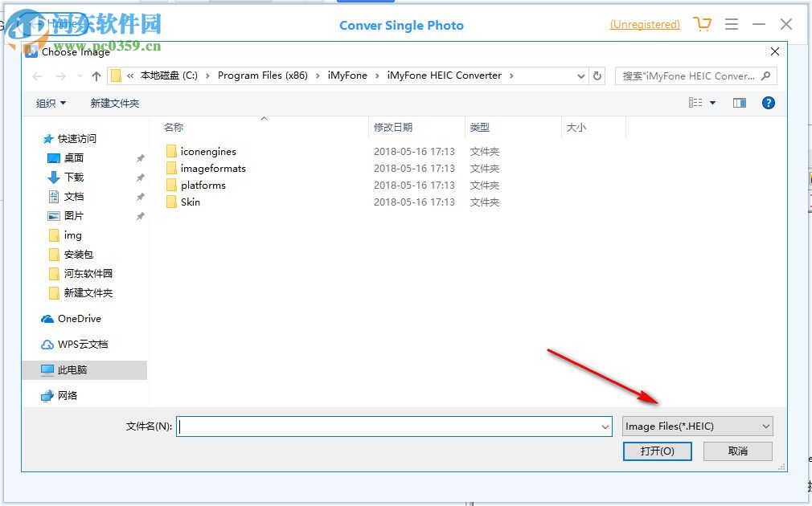Click 新建文件夹 to create a folder

pos(115,103)
